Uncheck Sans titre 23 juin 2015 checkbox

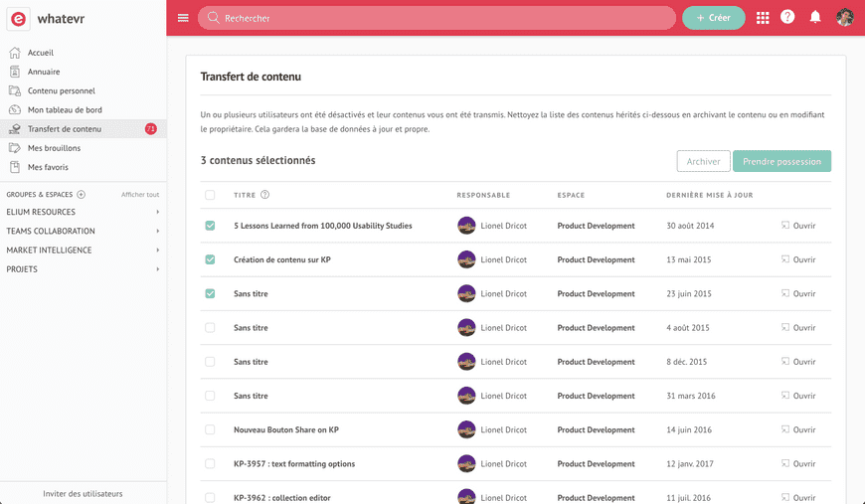(210, 293)
